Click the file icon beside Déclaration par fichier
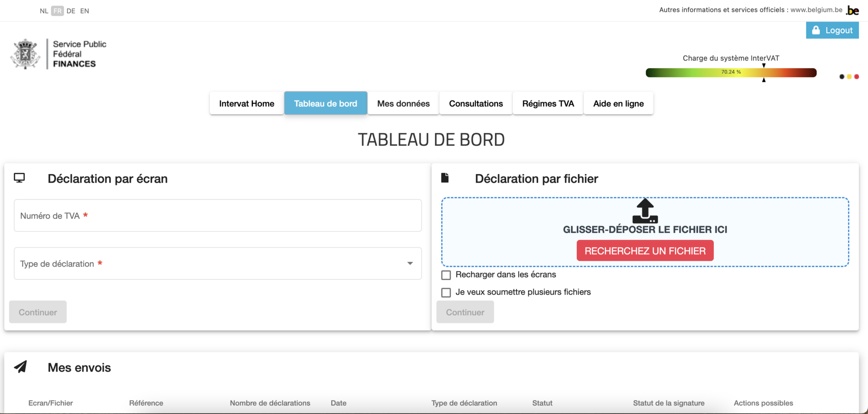868x414 pixels. pyautogui.click(x=445, y=178)
